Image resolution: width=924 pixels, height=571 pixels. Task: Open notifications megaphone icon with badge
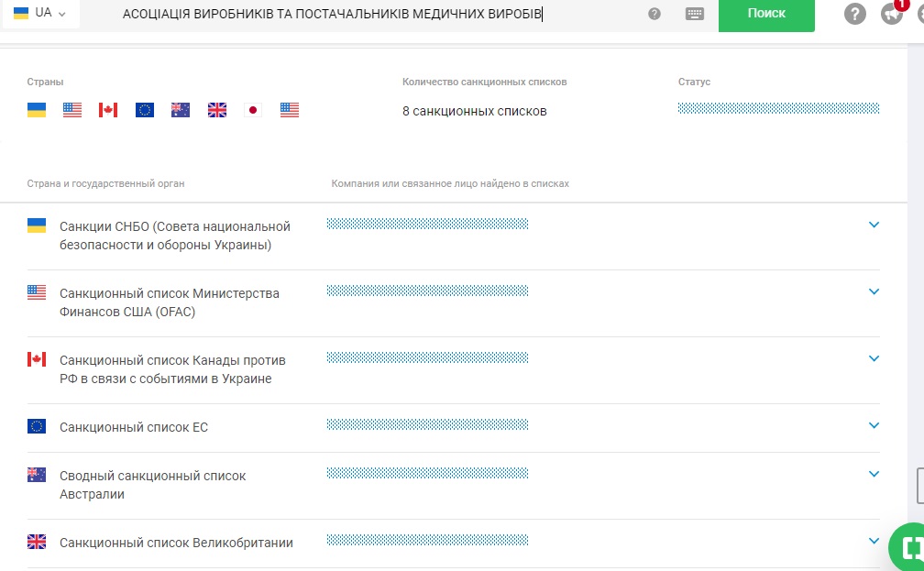[x=890, y=14]
